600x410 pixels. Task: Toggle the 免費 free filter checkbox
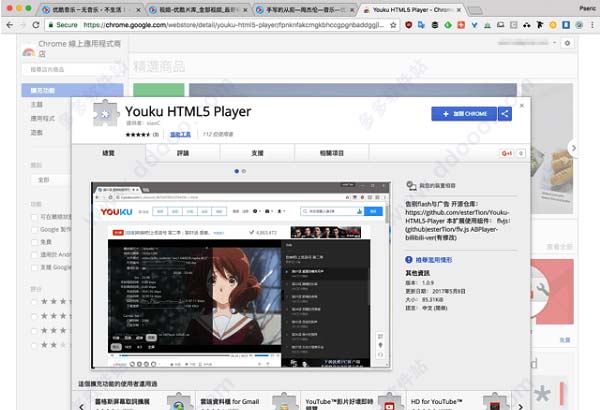point(34,242)
